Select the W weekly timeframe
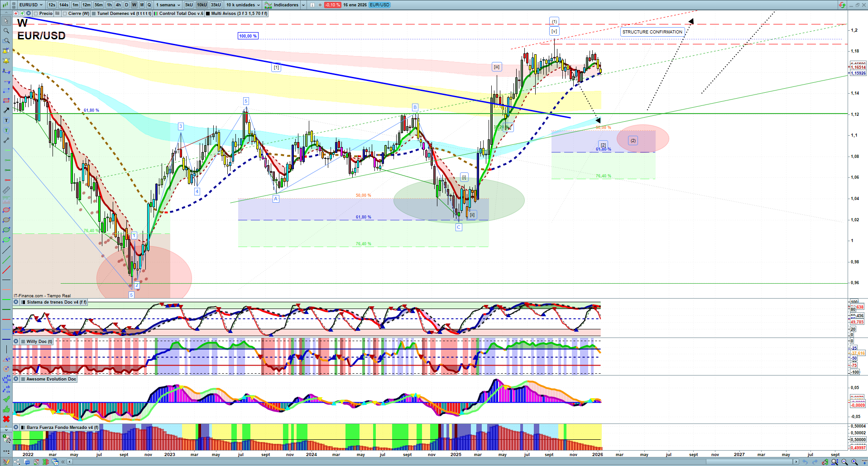Screen dimensions: 868x466 [134, 5]
